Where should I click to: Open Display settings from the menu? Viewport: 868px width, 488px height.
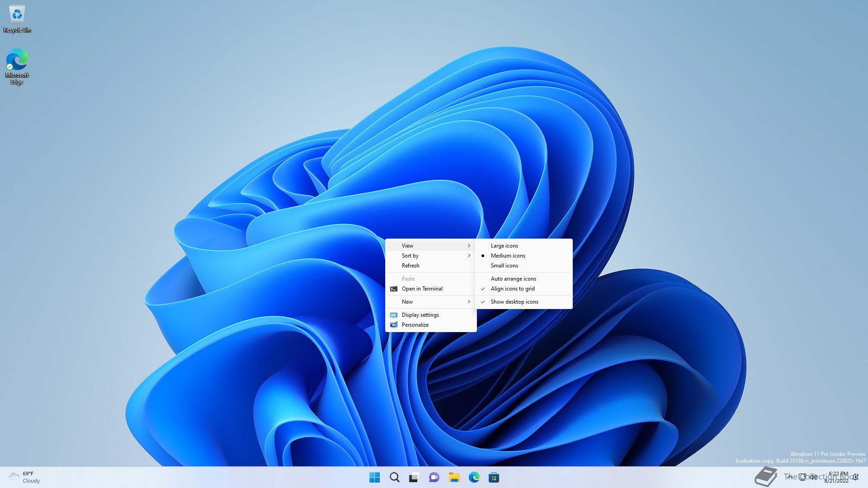coord(430,315)
